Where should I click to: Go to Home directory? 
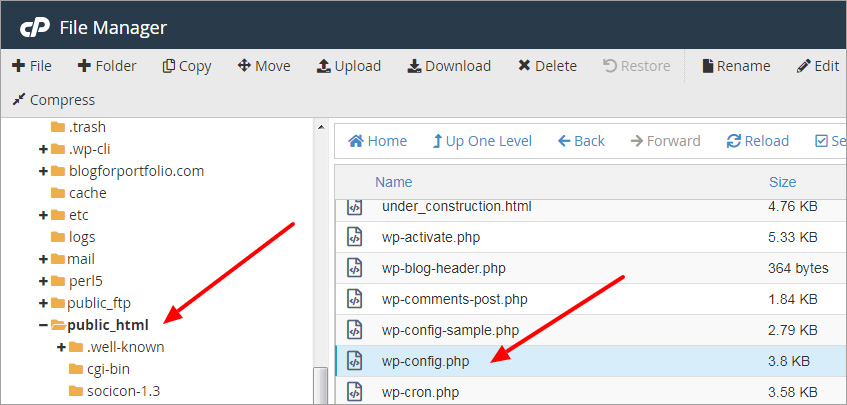(x=377, y=141)
